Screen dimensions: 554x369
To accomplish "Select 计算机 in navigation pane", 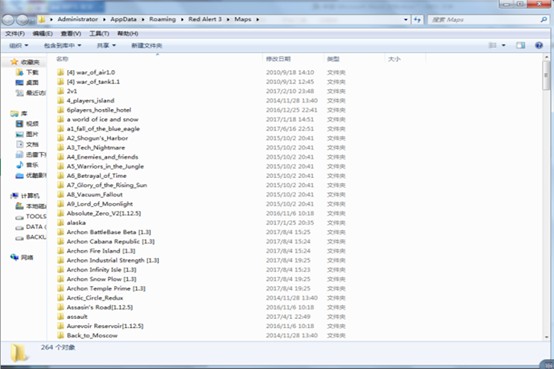I will tap(25, 196).
